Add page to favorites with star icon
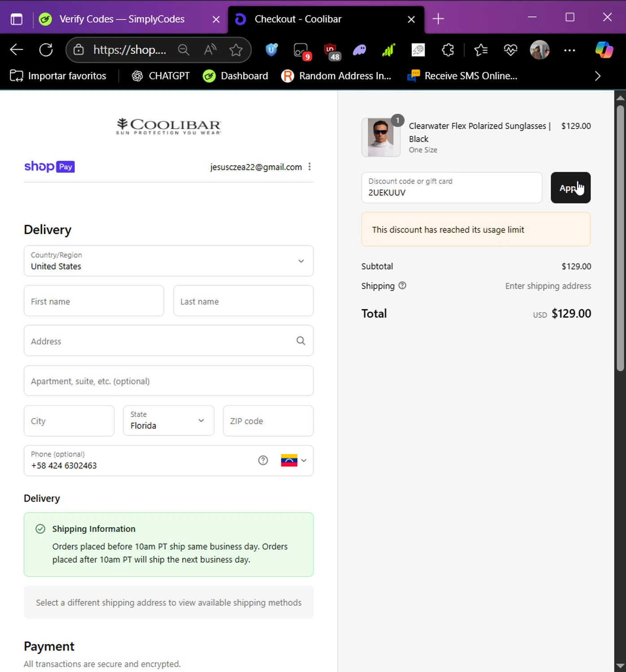The image size is (626, 672). point(236,50)
